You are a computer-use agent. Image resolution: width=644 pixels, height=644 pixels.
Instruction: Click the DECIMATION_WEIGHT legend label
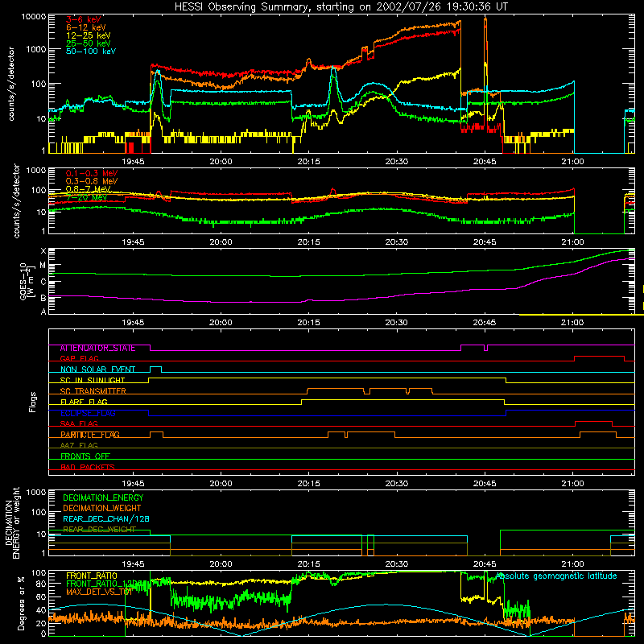(x=102, y=509)
